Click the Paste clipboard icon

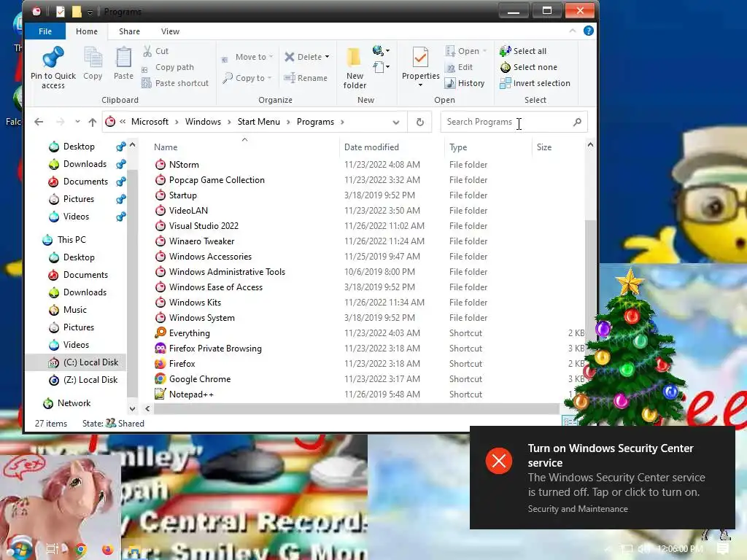(x=123, y=58)
